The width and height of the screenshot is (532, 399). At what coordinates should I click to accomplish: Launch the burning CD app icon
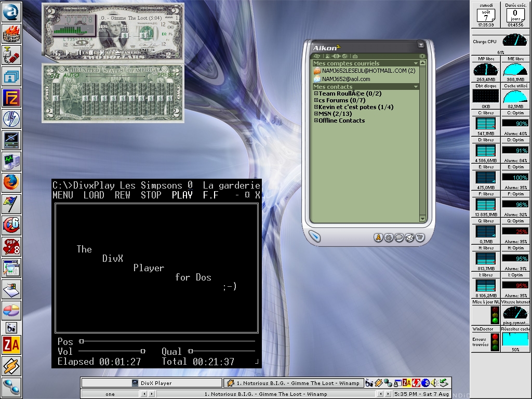pos(11,34)
